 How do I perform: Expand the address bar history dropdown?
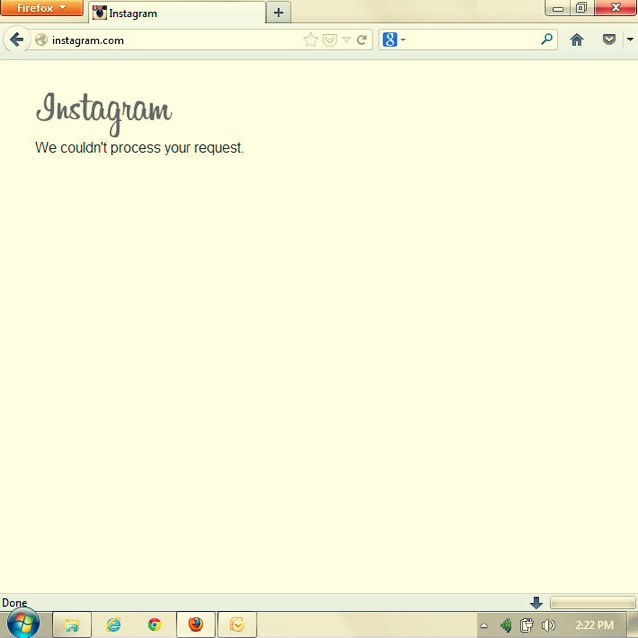346,40
